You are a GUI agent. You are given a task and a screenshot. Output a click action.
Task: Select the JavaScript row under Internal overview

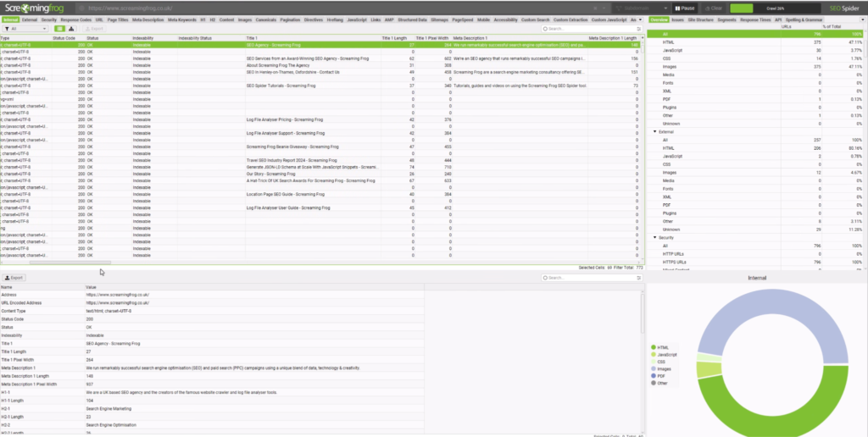coord(755,50)
